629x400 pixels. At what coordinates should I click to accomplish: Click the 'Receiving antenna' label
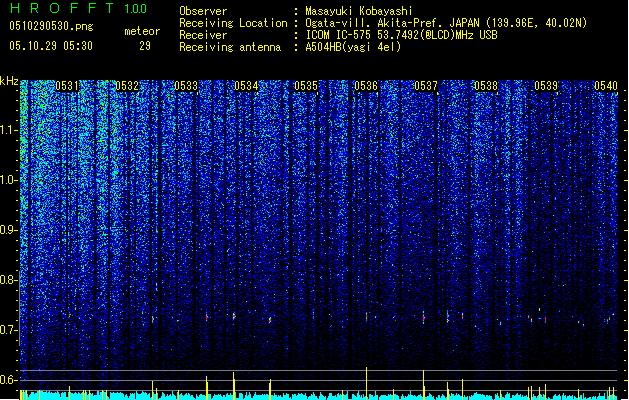pyautogui.click(x=230, y=47)
